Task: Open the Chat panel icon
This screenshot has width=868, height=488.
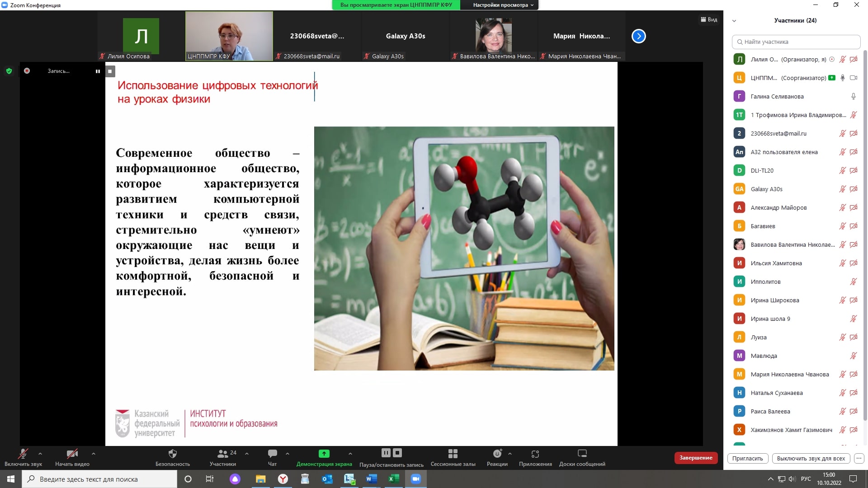Action: (272, 454)
